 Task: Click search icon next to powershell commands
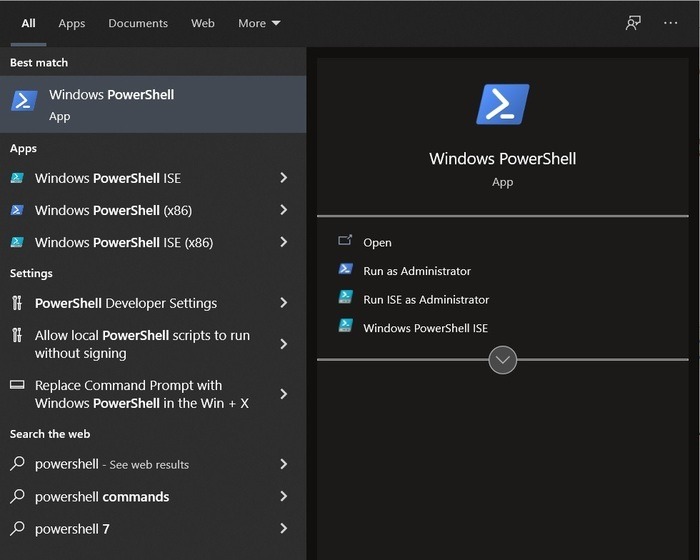click(x=17, y=496)
